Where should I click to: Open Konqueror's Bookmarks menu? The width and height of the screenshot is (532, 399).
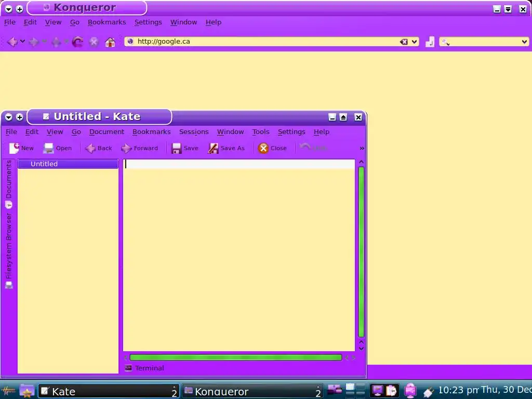pos(107,22)
